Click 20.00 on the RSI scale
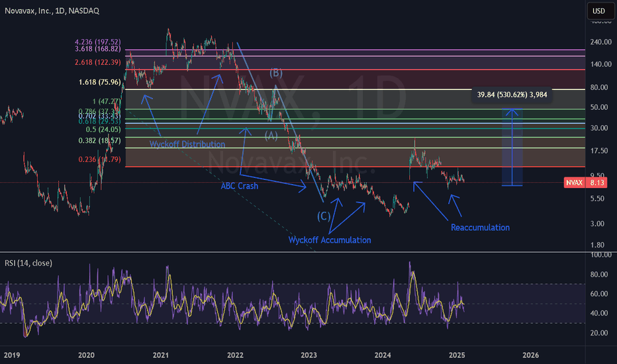617x364 pixels. 599,333
